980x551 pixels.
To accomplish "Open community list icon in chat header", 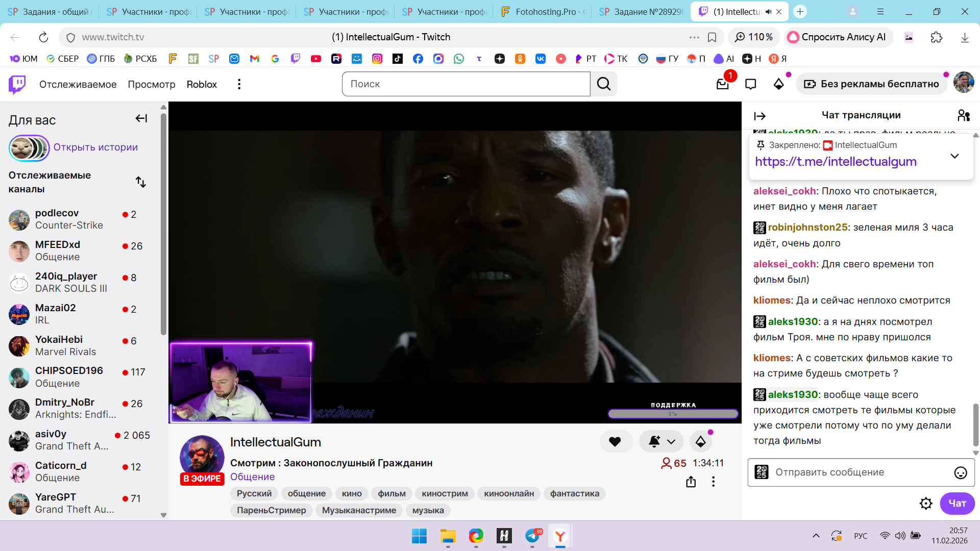I will pos(964,115).
